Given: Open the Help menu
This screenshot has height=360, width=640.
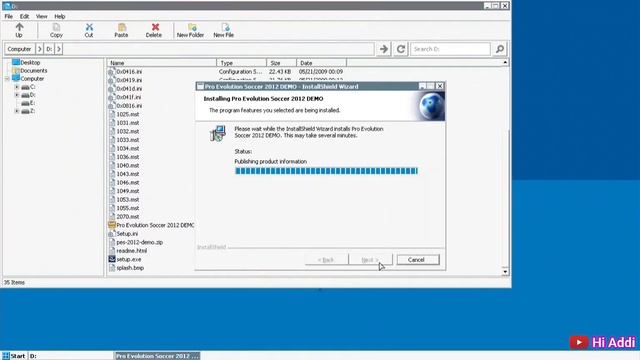Looking at the screenshot, I should pyautogui.click(x=60, y=16).
